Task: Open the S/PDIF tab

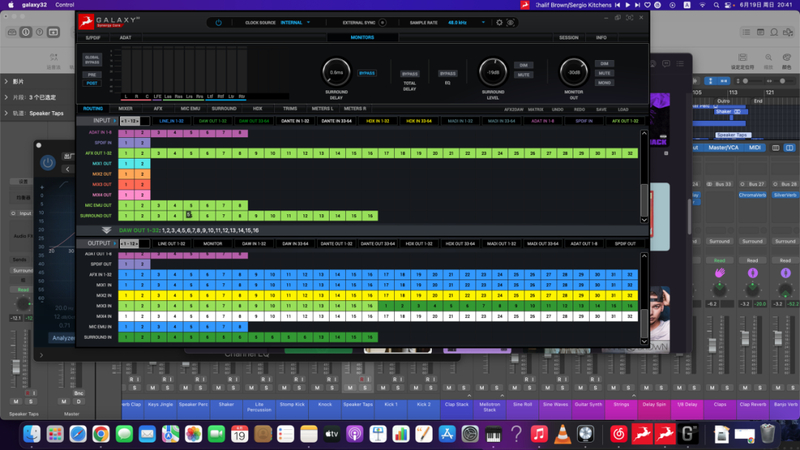Action: click(x=93, y=38)
